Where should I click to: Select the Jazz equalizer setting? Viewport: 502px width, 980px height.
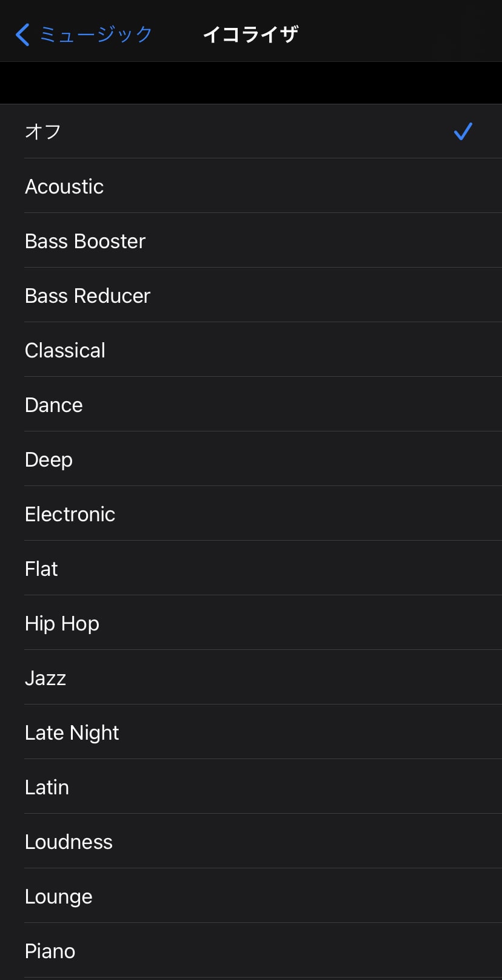pos(45,678)
